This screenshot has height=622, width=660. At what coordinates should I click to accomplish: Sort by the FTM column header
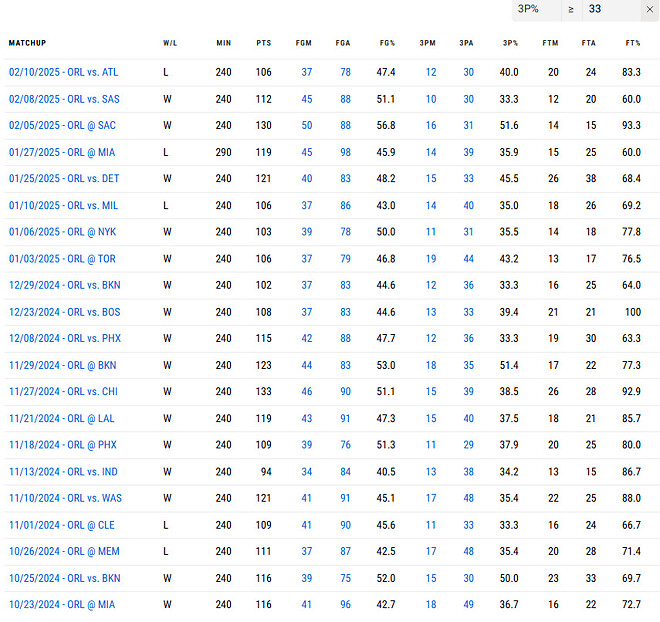pos(550,43)
